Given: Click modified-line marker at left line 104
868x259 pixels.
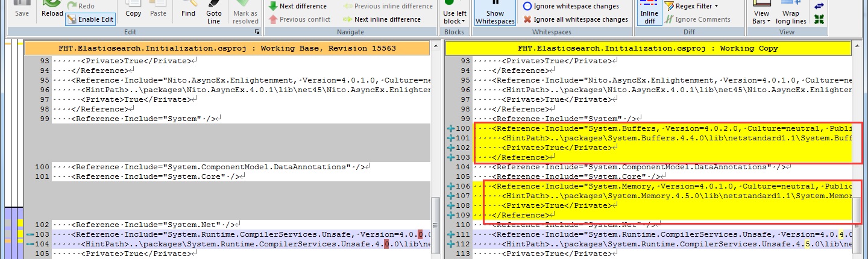Looking at the screenshot, I should pos(29,244).
